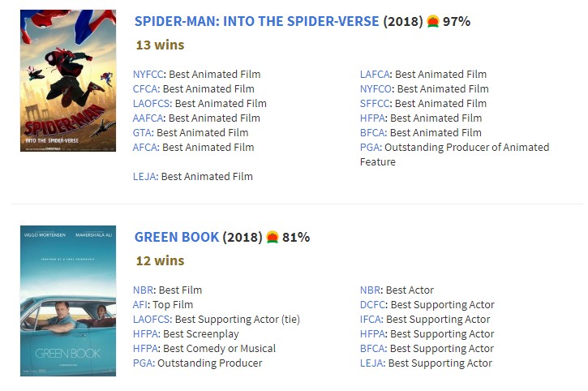Click the NBR Best Actor link
The height and width of the screenshot is (391, 588).
[x=371, y=290]
